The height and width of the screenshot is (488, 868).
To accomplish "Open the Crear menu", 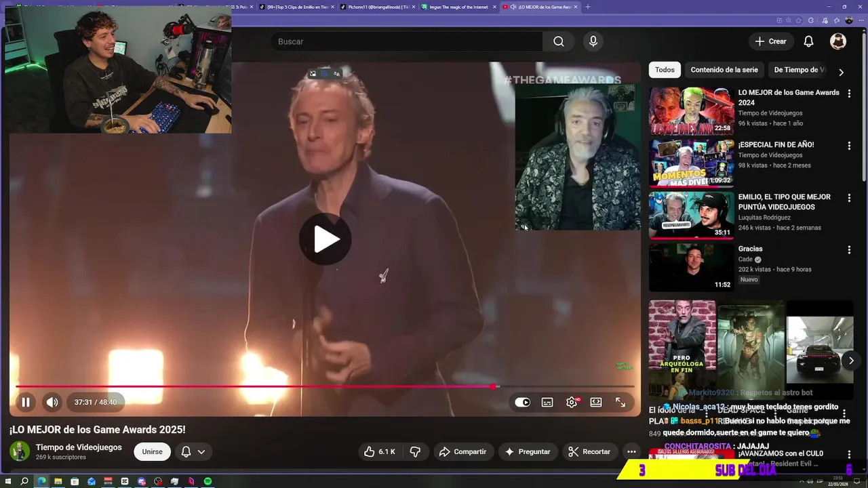I will pos(770,41).
